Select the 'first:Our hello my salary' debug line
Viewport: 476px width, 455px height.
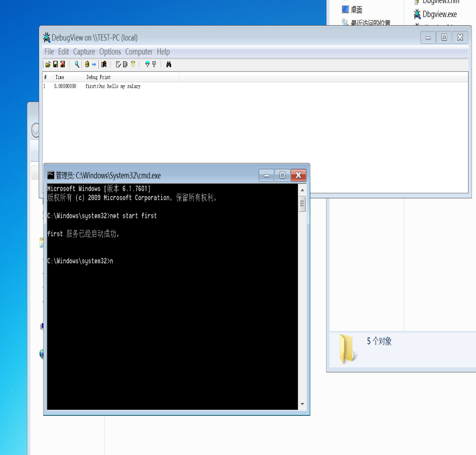coord(113,86)
